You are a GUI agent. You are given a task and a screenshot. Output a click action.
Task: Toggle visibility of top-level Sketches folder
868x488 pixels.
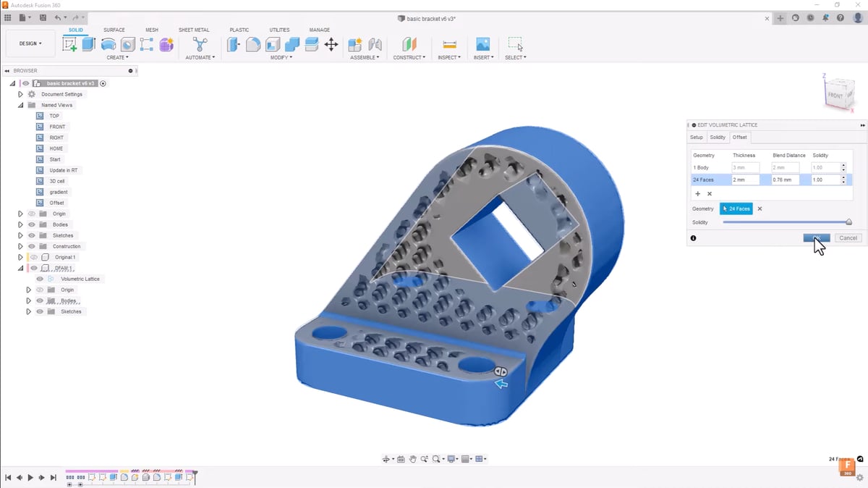point(32,235)
